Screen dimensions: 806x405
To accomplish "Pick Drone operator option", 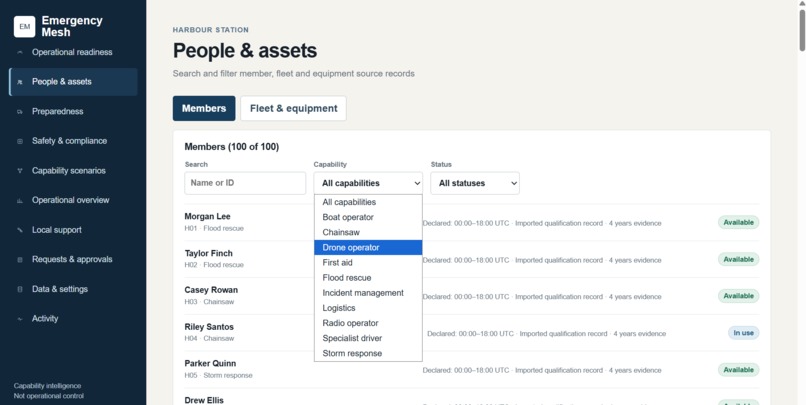I will click(368, 248).
